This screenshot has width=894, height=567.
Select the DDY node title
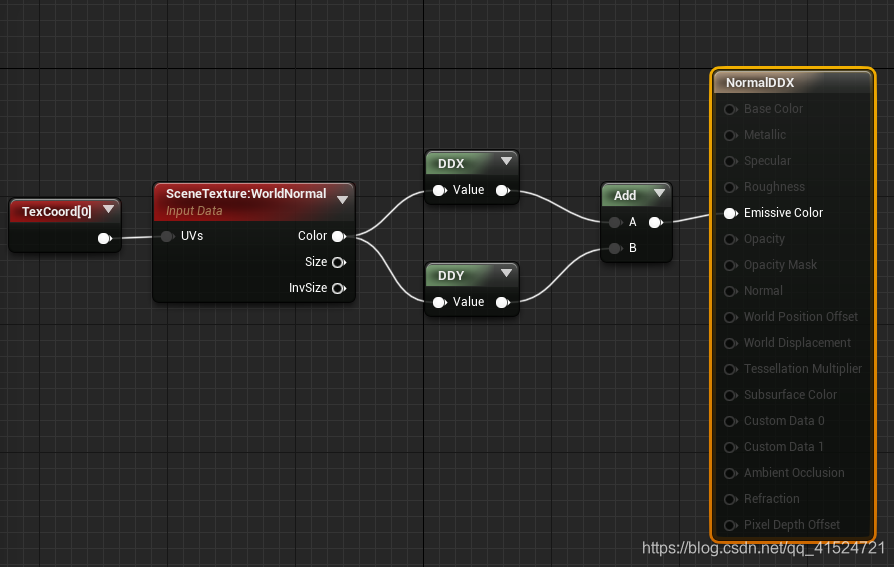[451, 276]
